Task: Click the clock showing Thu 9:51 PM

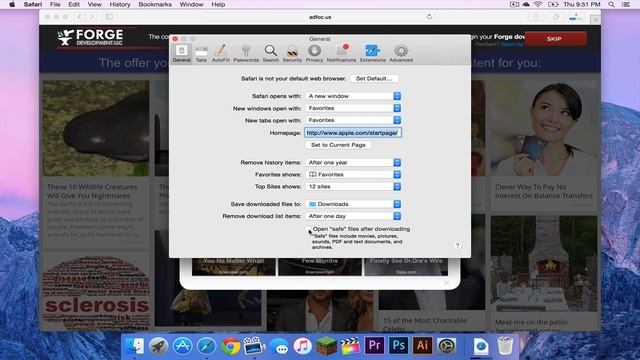Action: point(582,4)
